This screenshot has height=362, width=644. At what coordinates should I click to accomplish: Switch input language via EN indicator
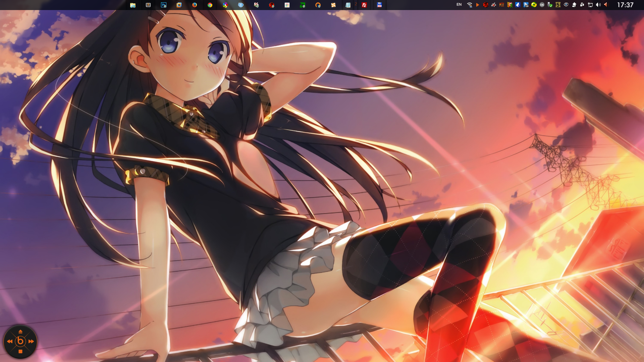click(459, 5)
